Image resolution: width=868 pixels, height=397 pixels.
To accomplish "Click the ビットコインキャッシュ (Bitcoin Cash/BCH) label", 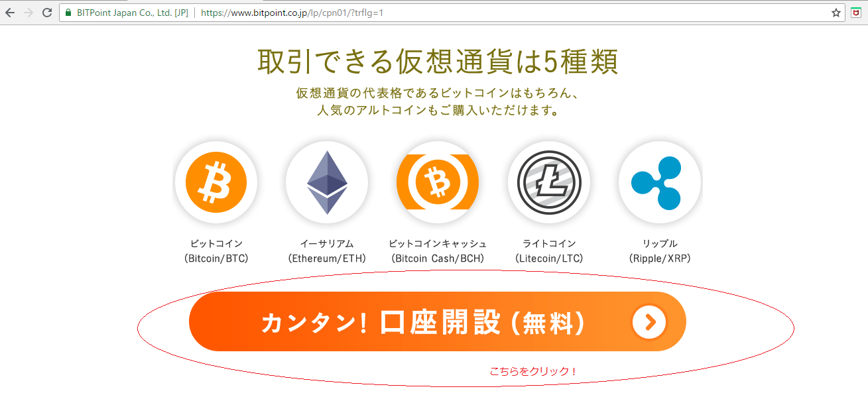I will pyautogui.click(x=438, y=251).
